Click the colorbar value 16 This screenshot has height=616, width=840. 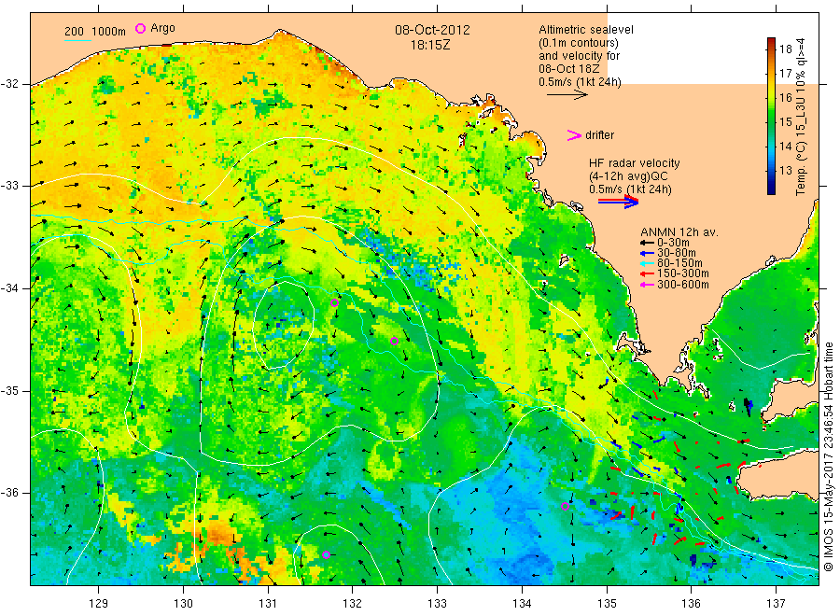[785, 97]
